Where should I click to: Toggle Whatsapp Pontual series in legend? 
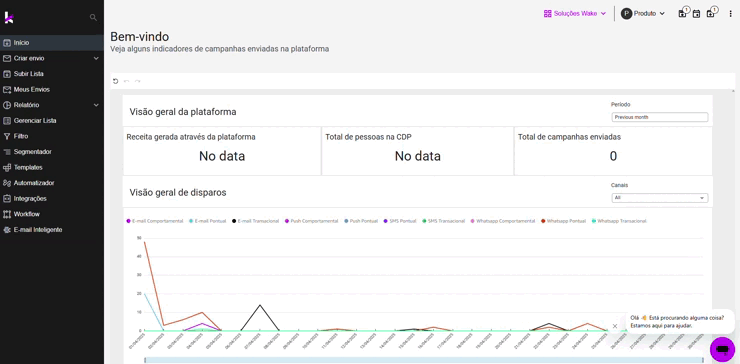563,221
